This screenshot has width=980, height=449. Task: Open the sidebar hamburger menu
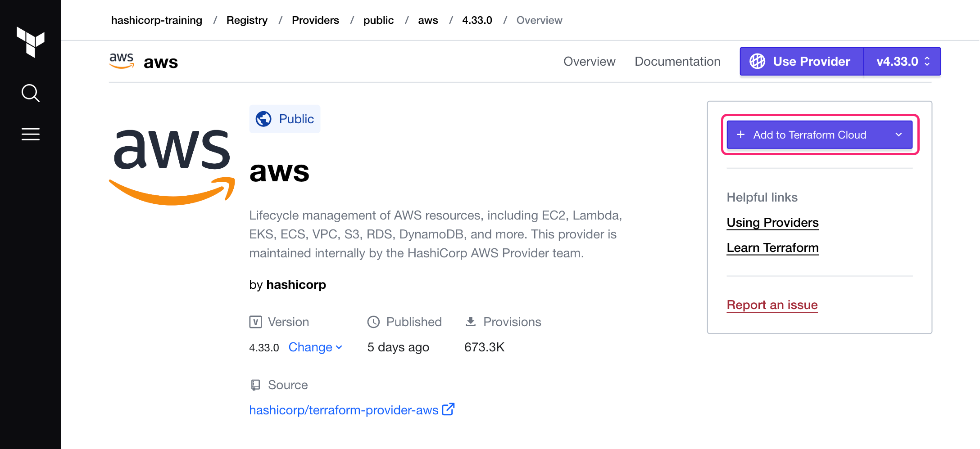[x=31, y=134]
